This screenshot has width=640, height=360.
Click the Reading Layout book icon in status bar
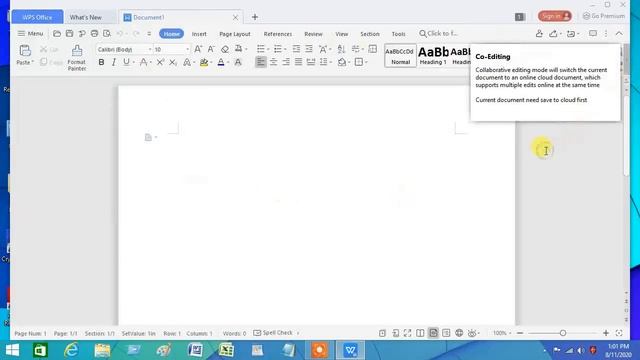coord(420,333)
